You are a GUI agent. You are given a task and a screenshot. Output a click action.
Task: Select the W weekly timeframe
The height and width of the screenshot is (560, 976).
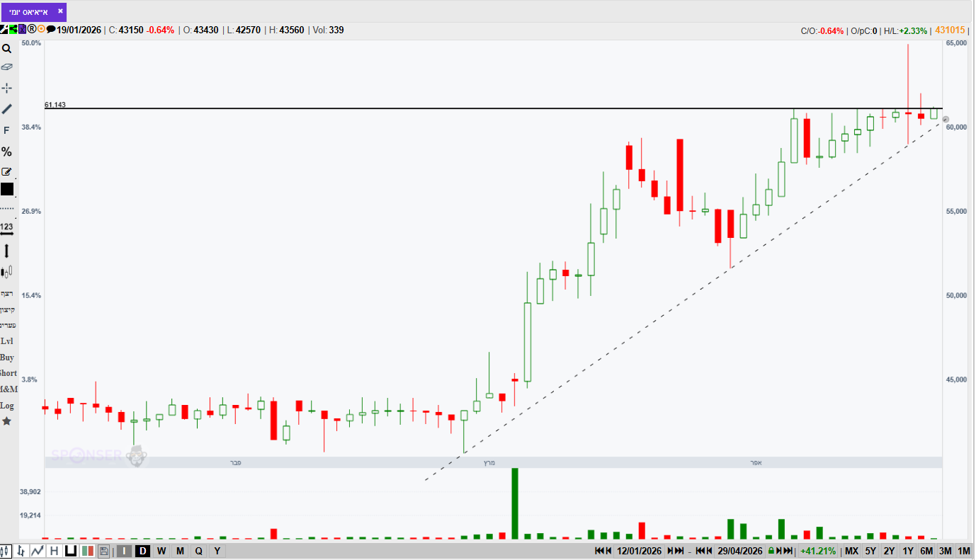tap(161, 551)
